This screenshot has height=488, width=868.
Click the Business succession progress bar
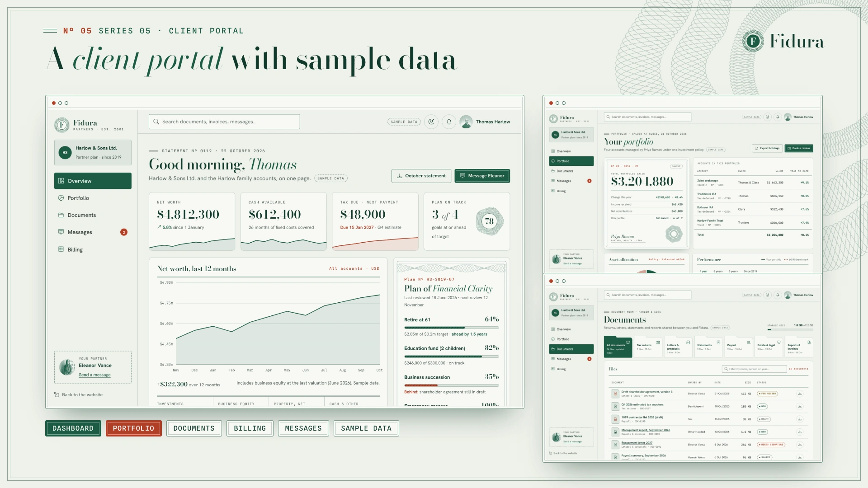tap(452, 385)
